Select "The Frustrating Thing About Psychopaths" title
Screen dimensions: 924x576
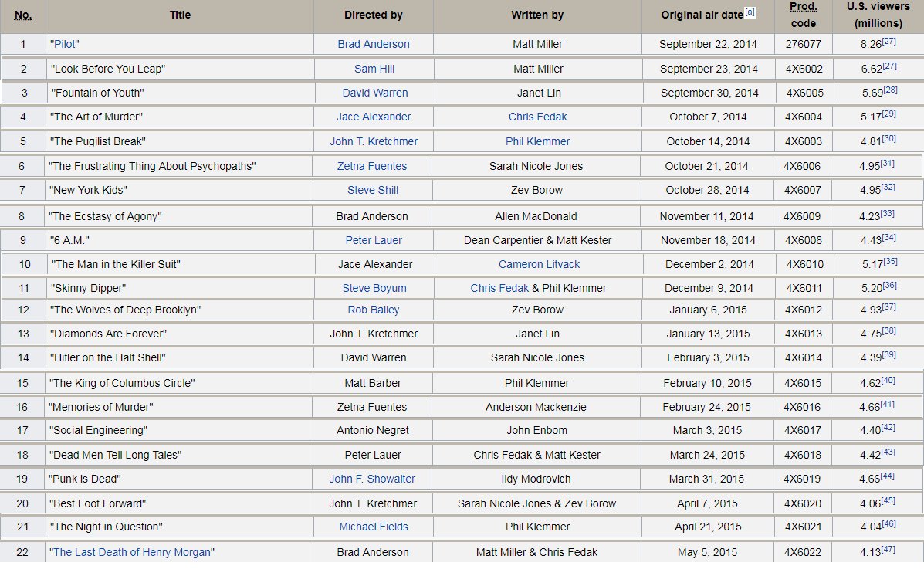pyautogui.click(x=152, y=167)
